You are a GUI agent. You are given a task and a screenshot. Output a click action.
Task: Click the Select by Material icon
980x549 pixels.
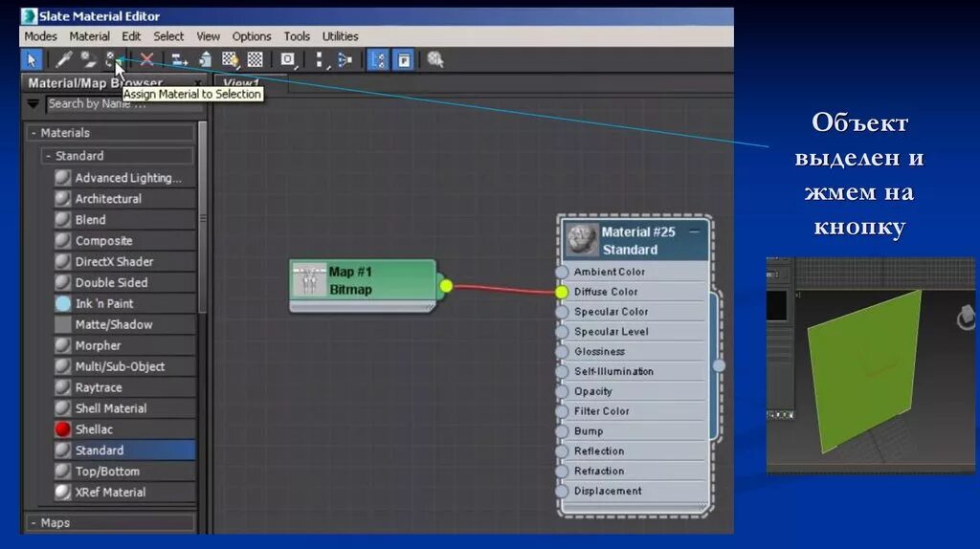tap(435, 60)
